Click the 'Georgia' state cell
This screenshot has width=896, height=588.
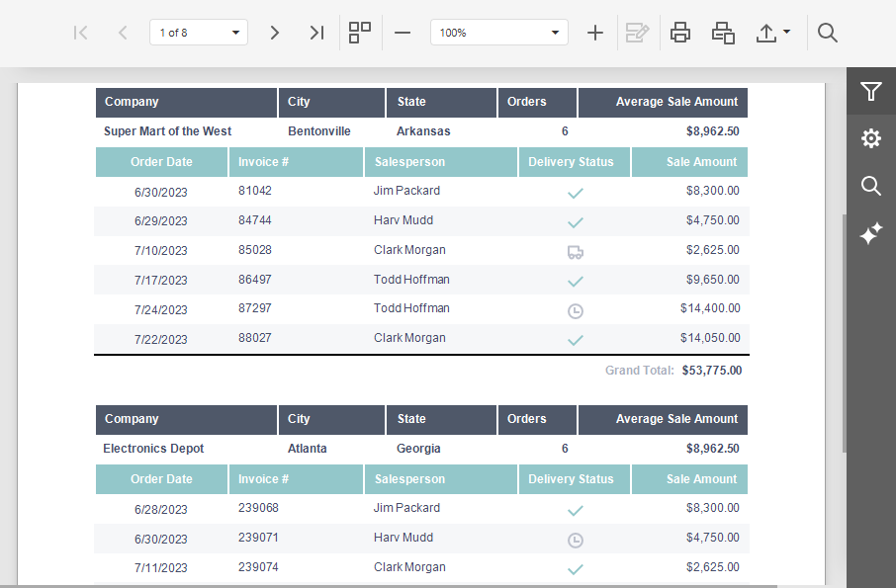(418, 449)
